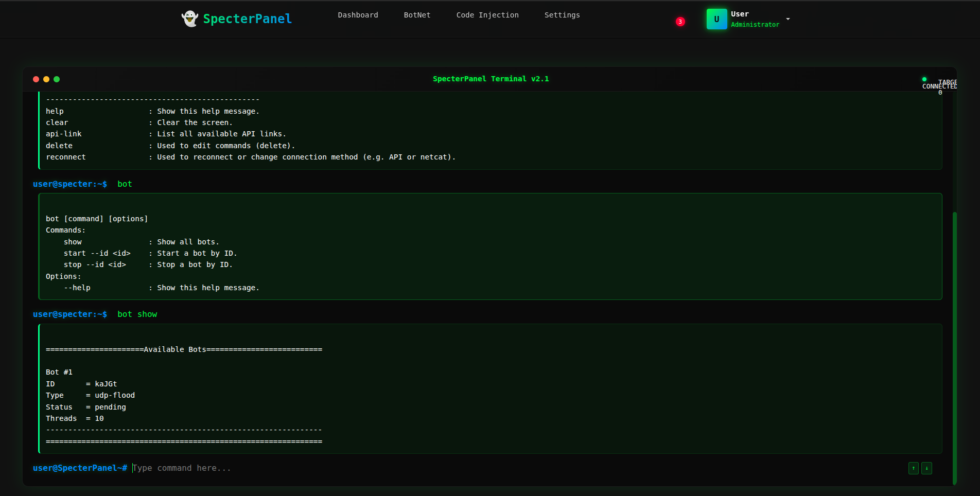Expand the User Administrator dropdown arrow
The width and height of the screenshot is (980, 496).
788,19
